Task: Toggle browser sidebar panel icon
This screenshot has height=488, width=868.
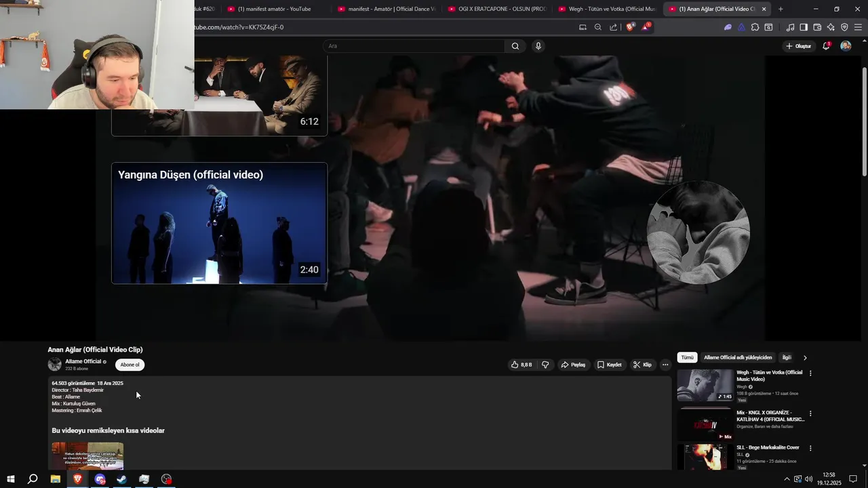Action: tap(804, 27)
